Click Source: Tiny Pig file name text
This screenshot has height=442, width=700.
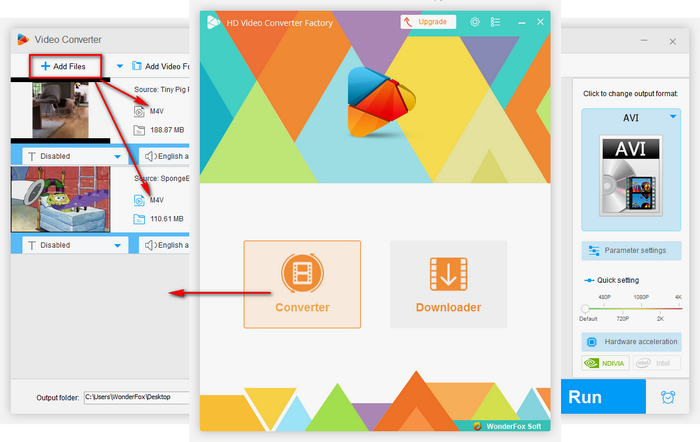tap(162, 89)
